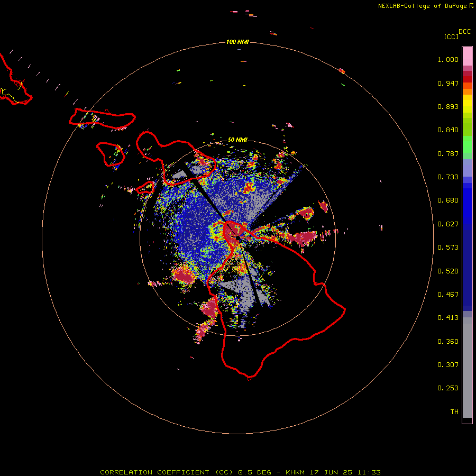Click the DCC label above colorbar
Screen dimensions: 476x476
point(465,32)
